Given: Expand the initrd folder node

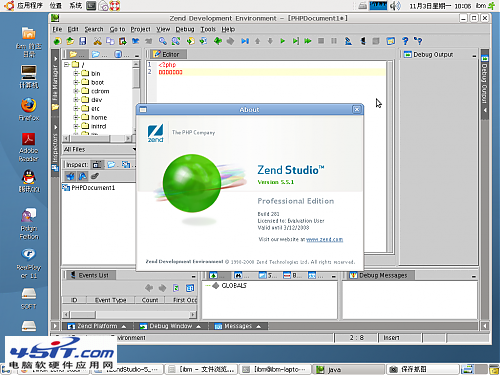Looking at the screenshot, I should (x=76, y=126).
